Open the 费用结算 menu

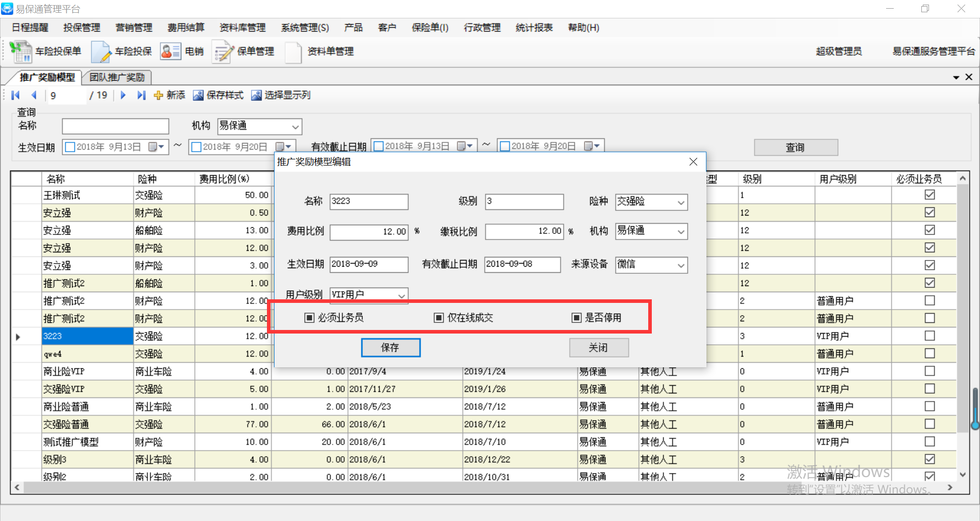click(186, 28)
